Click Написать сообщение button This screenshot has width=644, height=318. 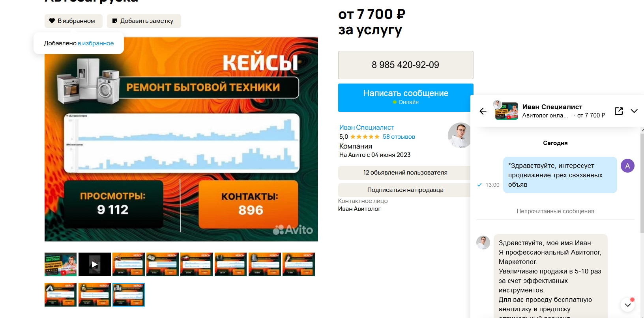[406, 97]
